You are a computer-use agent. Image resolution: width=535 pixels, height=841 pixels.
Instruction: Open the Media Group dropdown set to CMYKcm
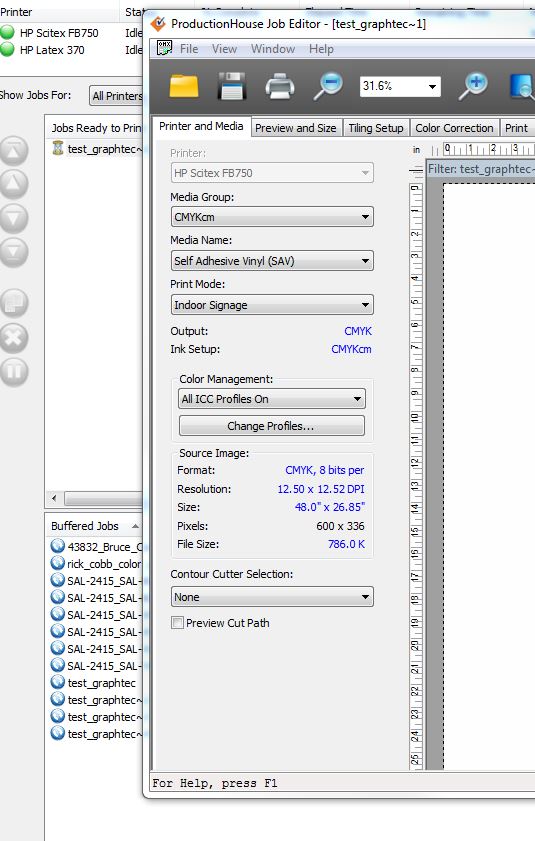click(x=272, y=217)
